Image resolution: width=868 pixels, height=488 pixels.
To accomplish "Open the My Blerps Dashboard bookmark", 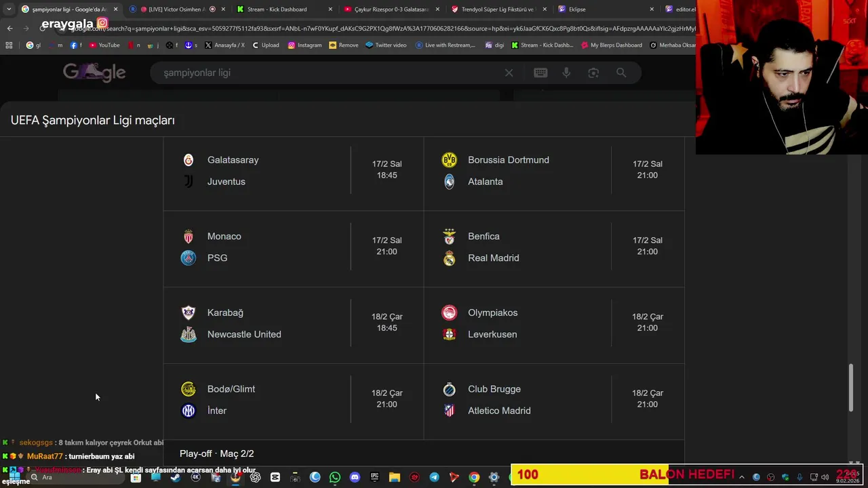I will tap(610, 45).
